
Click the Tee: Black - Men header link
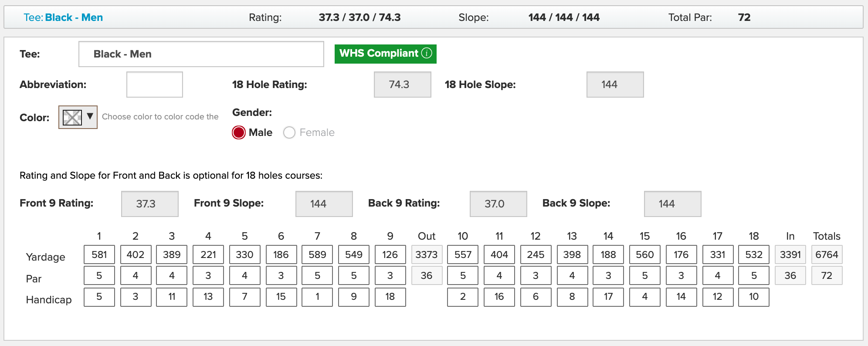(63, 17)
